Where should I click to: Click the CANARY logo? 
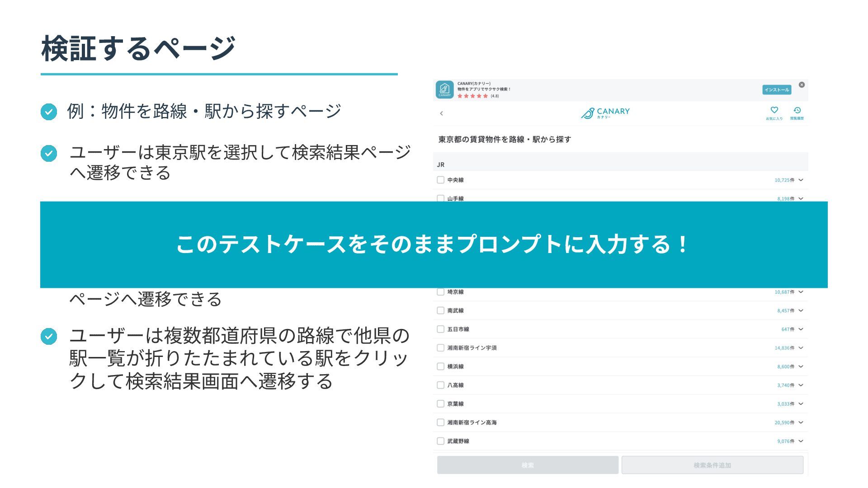tap(605, 113)
